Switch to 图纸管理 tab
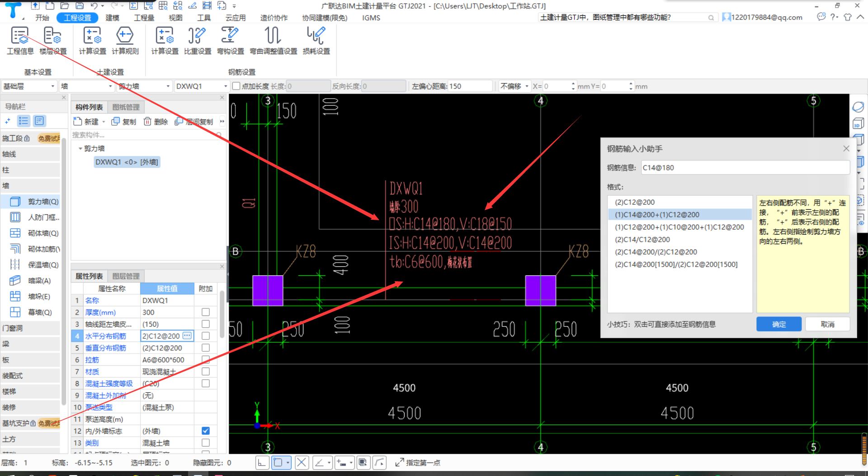This screenshot has width=868, height=476. [126, 107]
